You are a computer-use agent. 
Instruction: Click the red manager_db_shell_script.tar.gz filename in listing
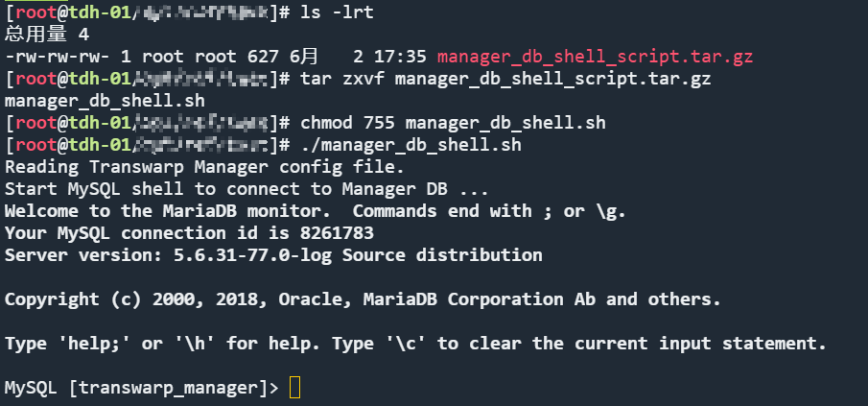[x=595, y=57]
